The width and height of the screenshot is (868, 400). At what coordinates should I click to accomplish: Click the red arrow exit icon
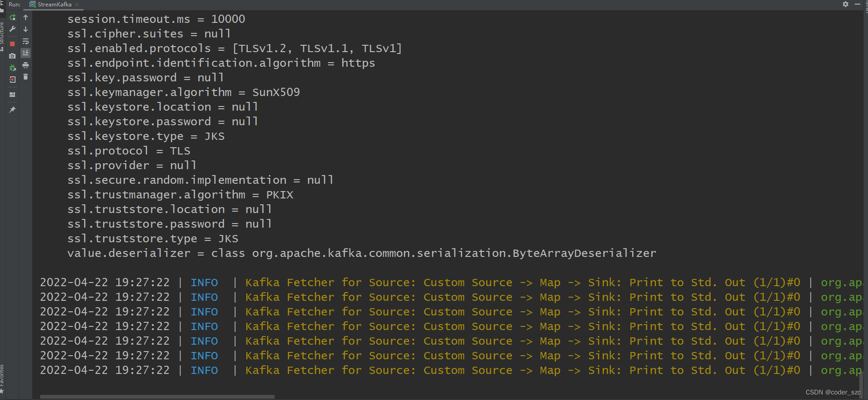tap(12, 80)
